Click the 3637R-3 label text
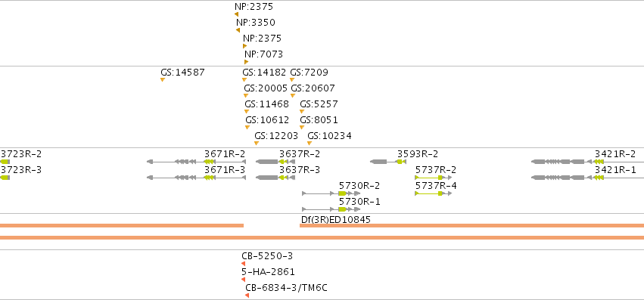This screenshot has height=300, width=644. tap(300, 170)
